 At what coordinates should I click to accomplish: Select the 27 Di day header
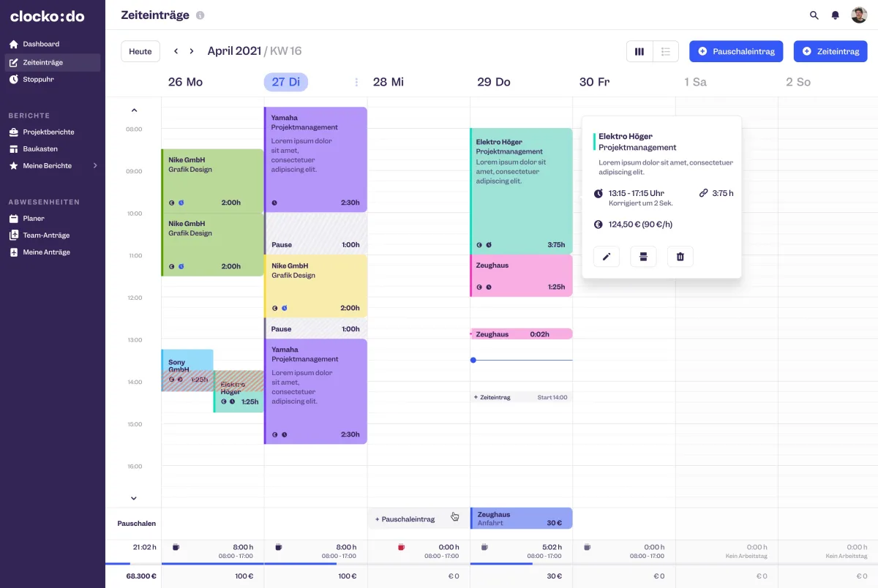click(x=286, y=82)
